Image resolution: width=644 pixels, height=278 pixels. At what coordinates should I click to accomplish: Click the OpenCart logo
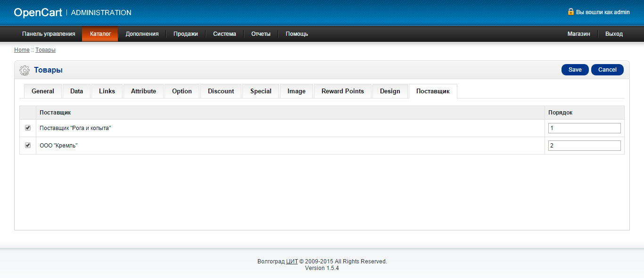click(x=38, y=13)
